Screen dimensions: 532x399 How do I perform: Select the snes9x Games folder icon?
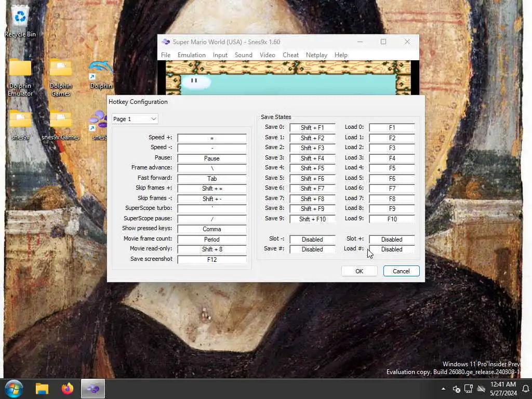pyautogui.click(x=60, y=125)
